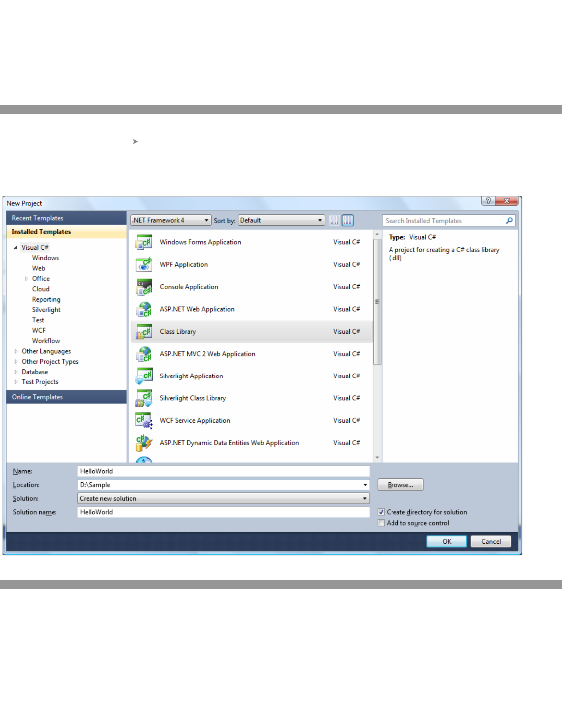
Task: Select the Web template category
Action: tap(39, 268)
